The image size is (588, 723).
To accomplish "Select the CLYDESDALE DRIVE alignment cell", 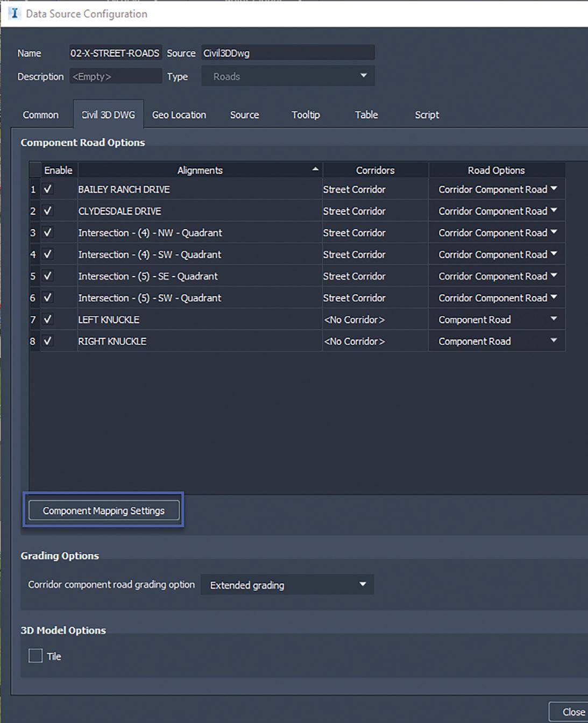I will (200, 211).
